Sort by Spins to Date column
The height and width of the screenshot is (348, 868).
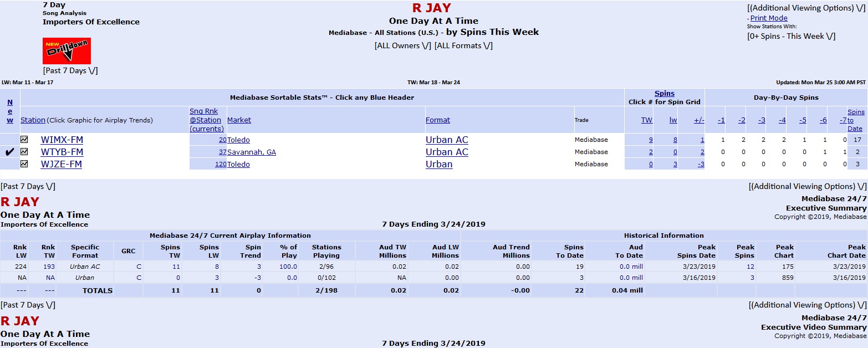(x=856, y=120)
